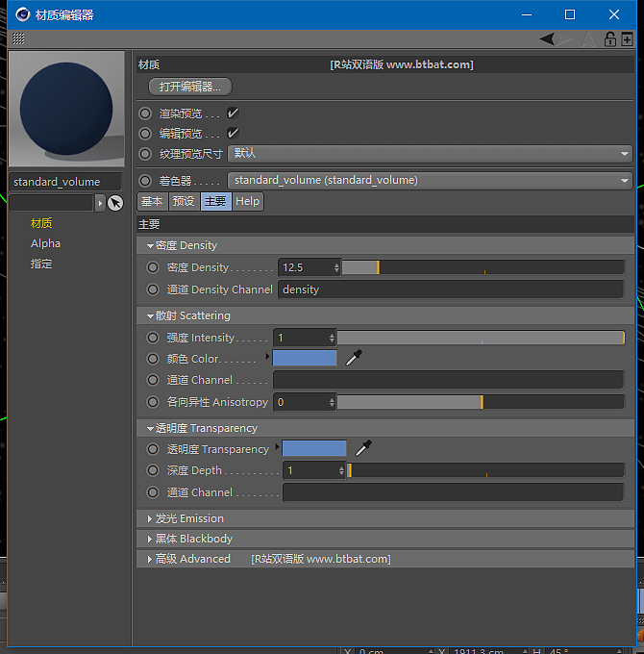The width and height of the screenshot is (644, 654).
Task: Click the material preview sphere thumbnail
Action: (x=66, y=109)
